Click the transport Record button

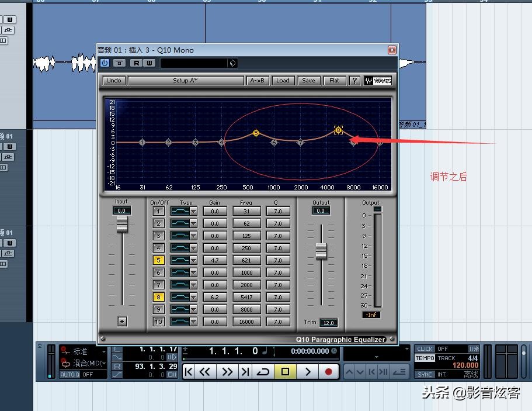point(328,372)
